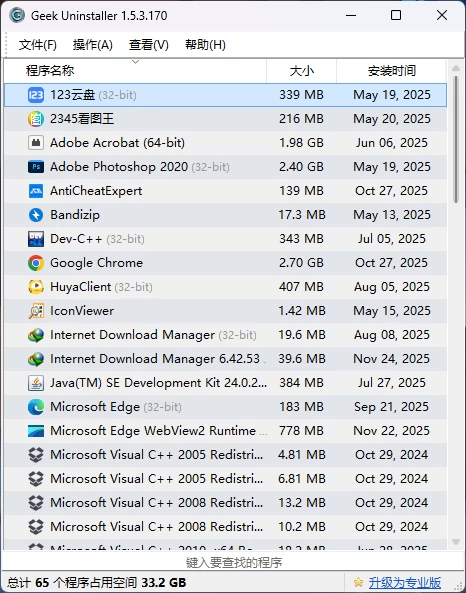Click the Edge WebView2 Runtime icon

coord(36,431)
